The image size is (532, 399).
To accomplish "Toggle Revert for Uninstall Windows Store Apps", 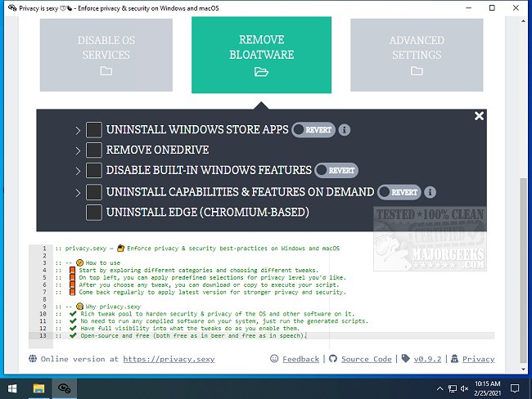I will 313,130.
